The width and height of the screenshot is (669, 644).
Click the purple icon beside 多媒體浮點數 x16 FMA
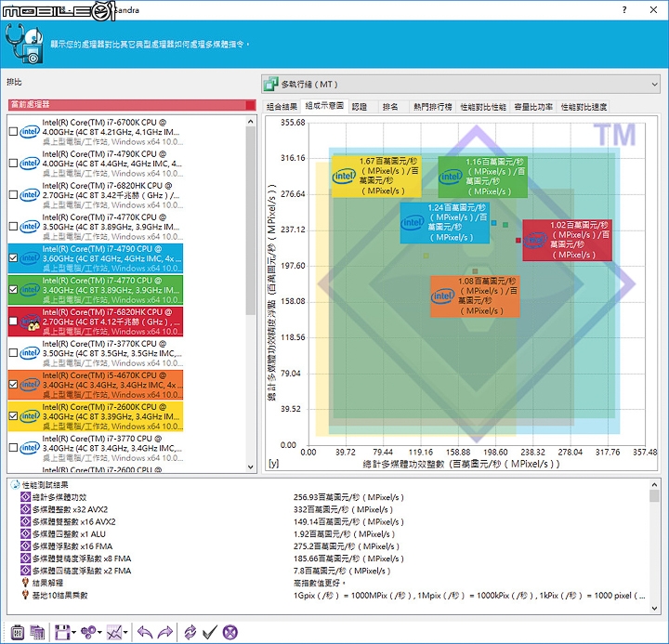click(26, 545)
